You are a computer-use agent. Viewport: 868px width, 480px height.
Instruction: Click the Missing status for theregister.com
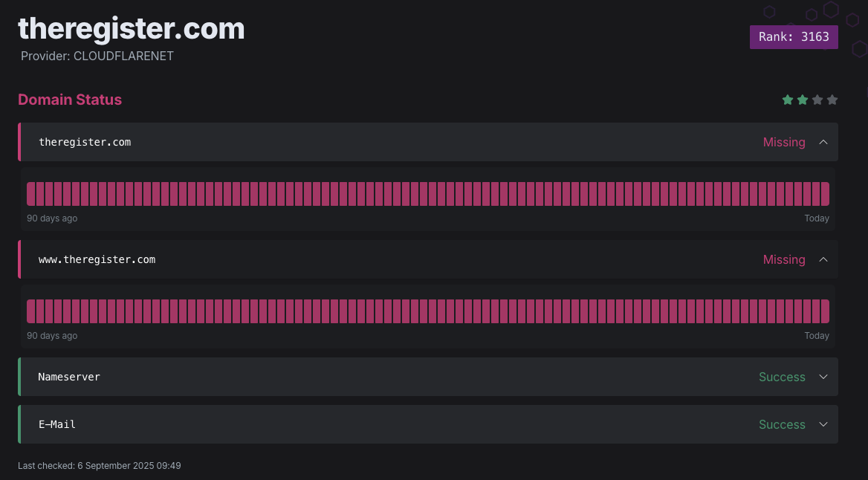[x=784, y=142]
